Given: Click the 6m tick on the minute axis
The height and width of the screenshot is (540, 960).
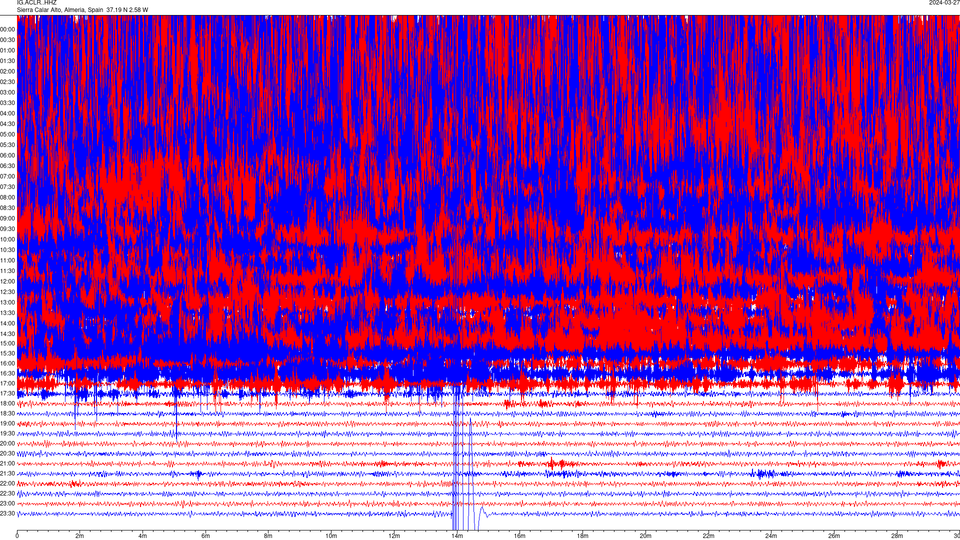Looking at the screenshot, I should tap(205, 536).
